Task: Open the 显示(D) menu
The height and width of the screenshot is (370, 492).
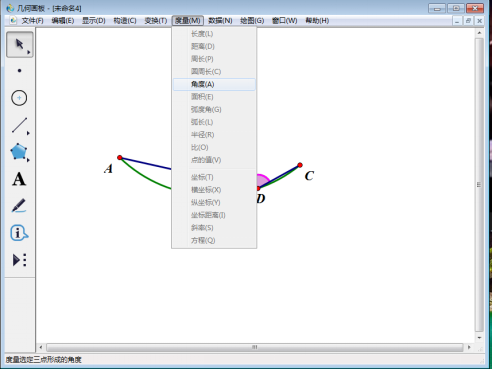Action: pyautogui.click(x=94, y=21)
